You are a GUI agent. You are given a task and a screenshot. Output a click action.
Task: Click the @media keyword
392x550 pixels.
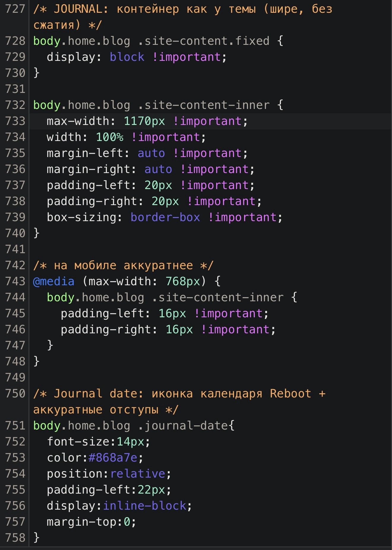coord(54,281)
